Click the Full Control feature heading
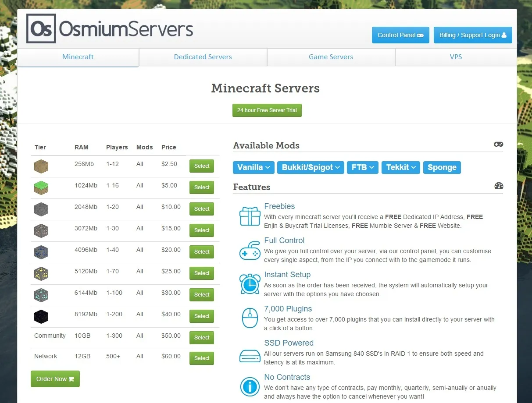 [x=284, y=240]
